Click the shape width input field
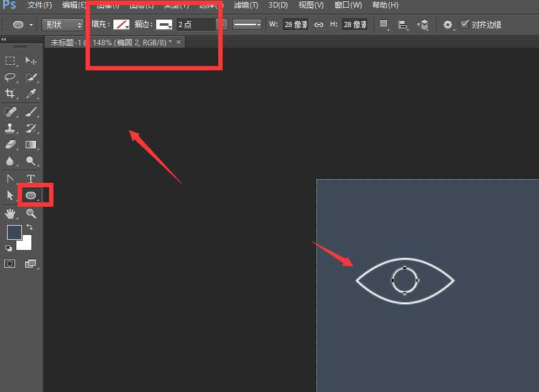Image resolution: width=539 pixels, height=392 pixels. pyautogui.click(x=295, y=24)
